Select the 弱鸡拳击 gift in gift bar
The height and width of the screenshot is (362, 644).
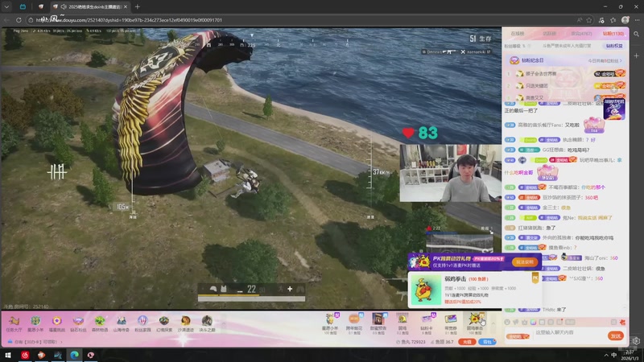pyautogui.click(x=475, y=323)
